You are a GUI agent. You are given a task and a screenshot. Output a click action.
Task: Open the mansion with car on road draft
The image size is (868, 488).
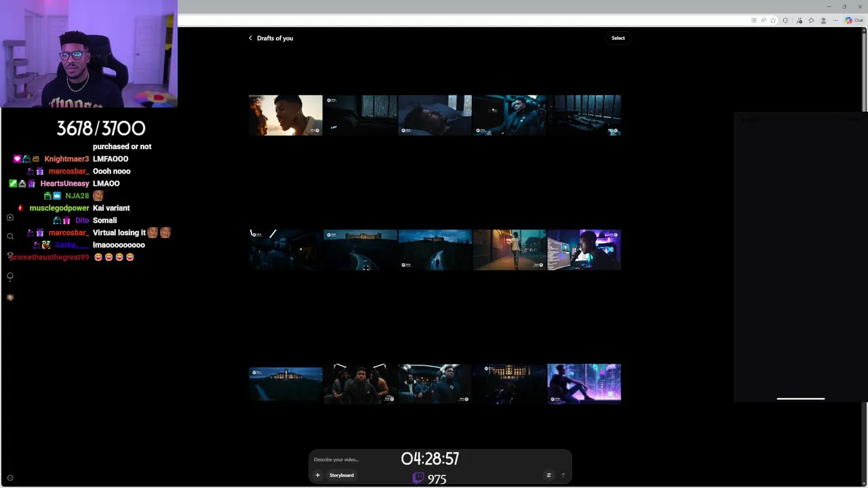pyautogui.click(x=360, y=249)
